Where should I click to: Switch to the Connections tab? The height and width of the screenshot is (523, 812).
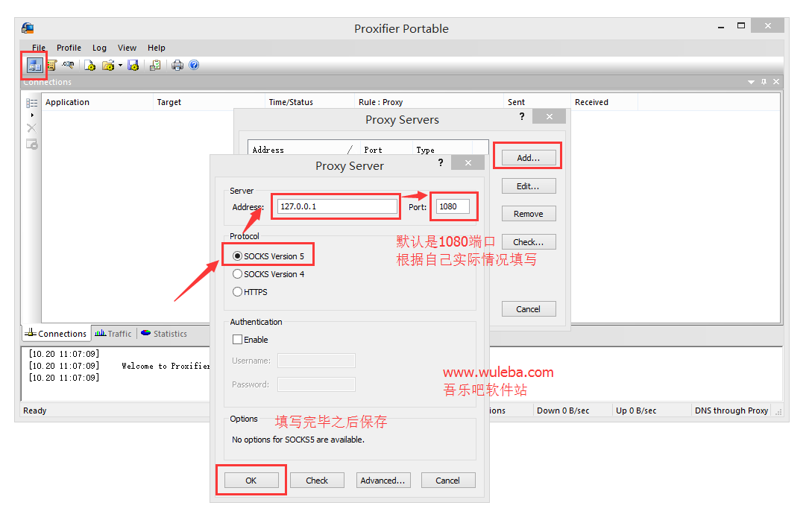[56, 334]
